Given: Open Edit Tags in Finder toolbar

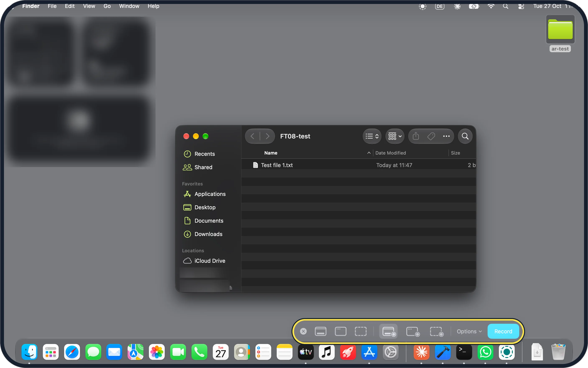Looking at the screenshot, I should (x=431, y=136).
